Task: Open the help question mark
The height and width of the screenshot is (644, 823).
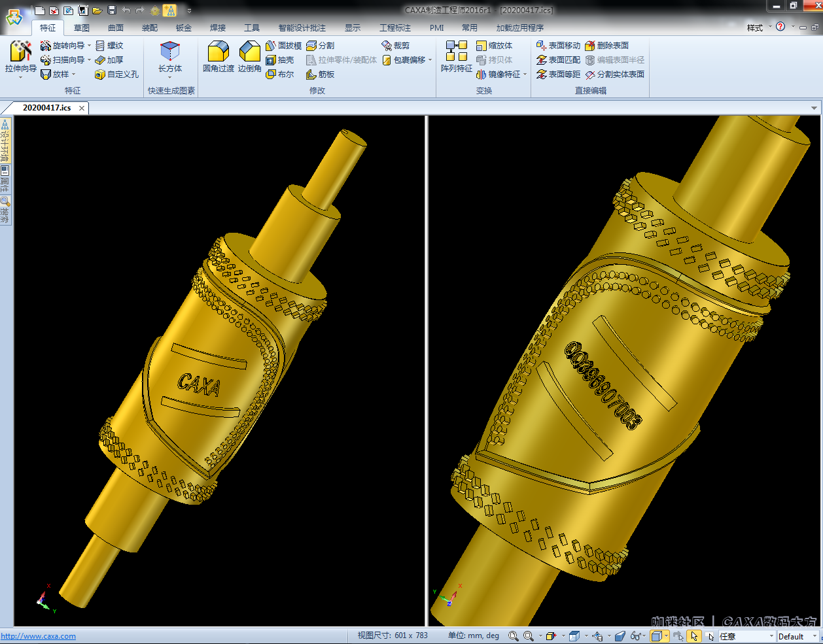Action: click(x=780, y=27)
